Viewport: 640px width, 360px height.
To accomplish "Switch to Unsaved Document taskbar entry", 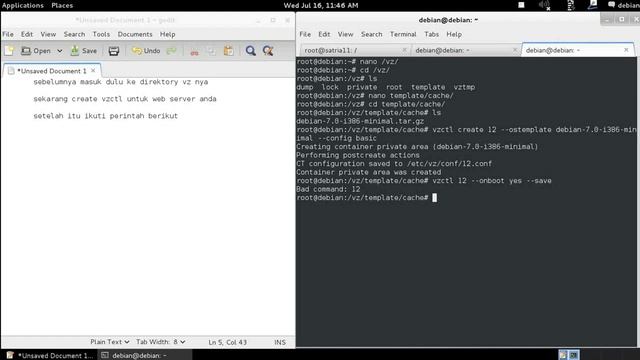I will tap(50, 356).
